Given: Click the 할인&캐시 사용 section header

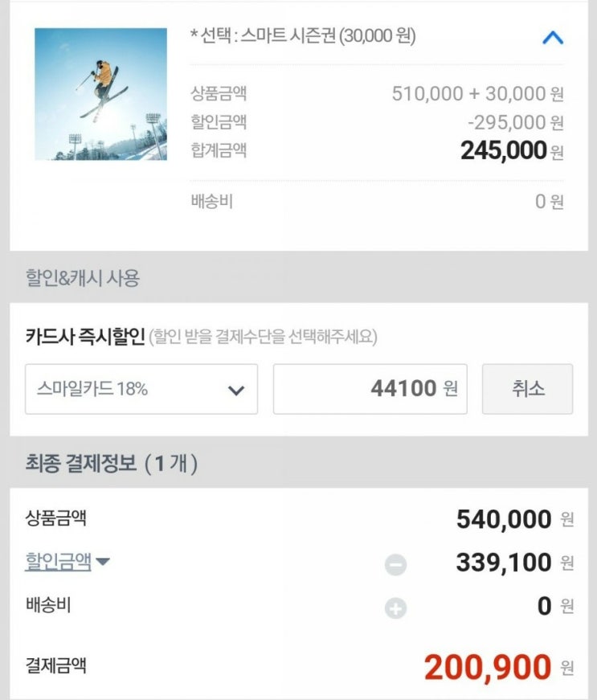Looking at the screenshot, I should pyautogui.click(x=82, y=279).
